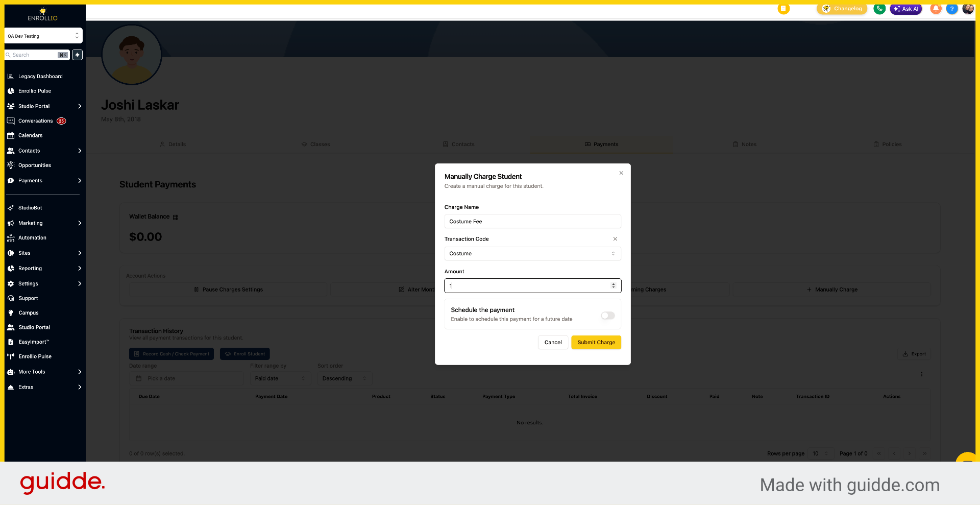Open the Transaction Code Costume dropdown
This screenshot has height=505, width=980.
pyautogui.click(x=533, y=254)
